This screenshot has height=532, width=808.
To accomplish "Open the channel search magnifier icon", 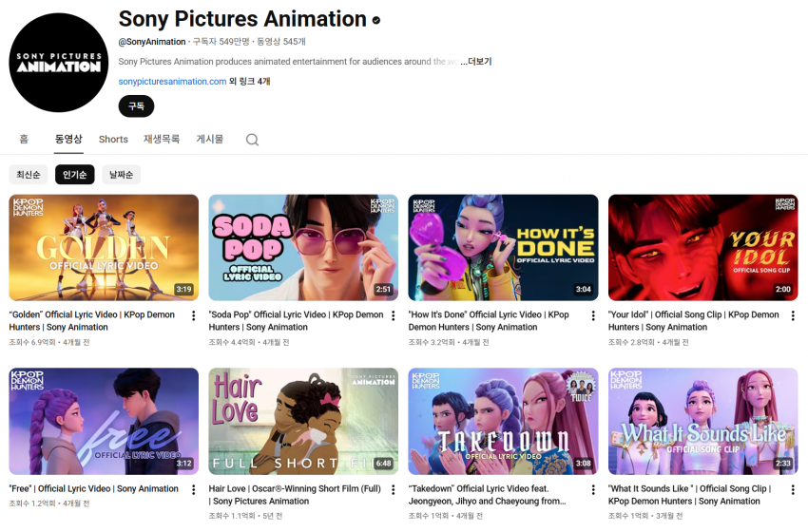I will point(252,140).
